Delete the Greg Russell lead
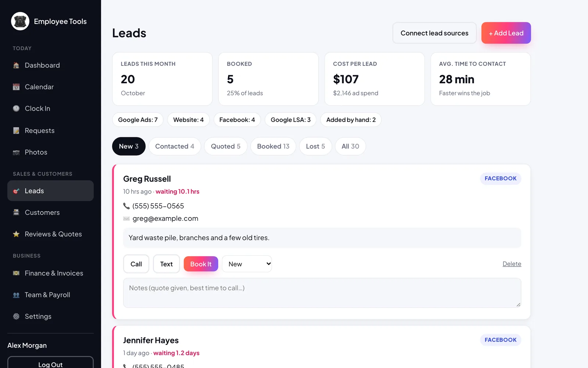This screenshot has width=588, height=368. [512, 264]
